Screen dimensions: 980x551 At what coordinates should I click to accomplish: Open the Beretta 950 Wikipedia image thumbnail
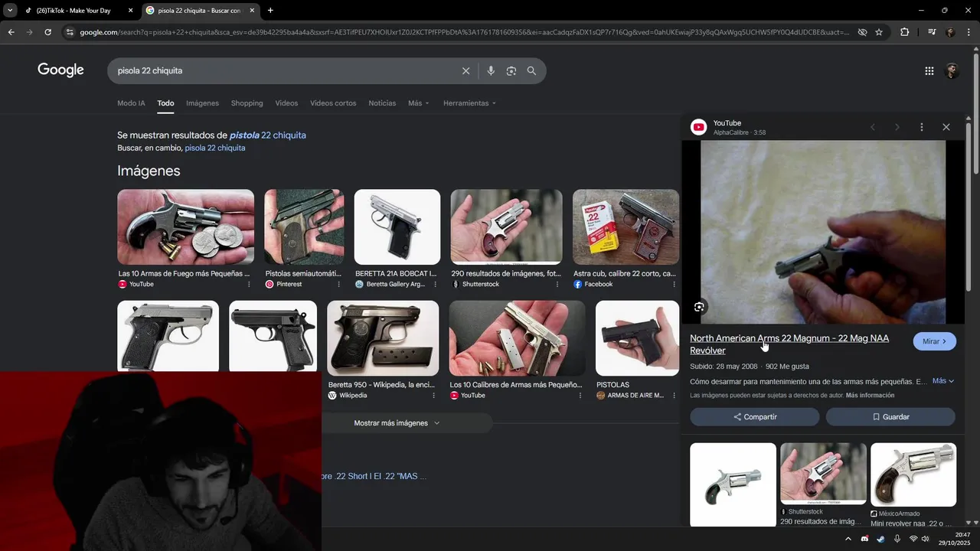pyautogui.click(x=383, y=338)
